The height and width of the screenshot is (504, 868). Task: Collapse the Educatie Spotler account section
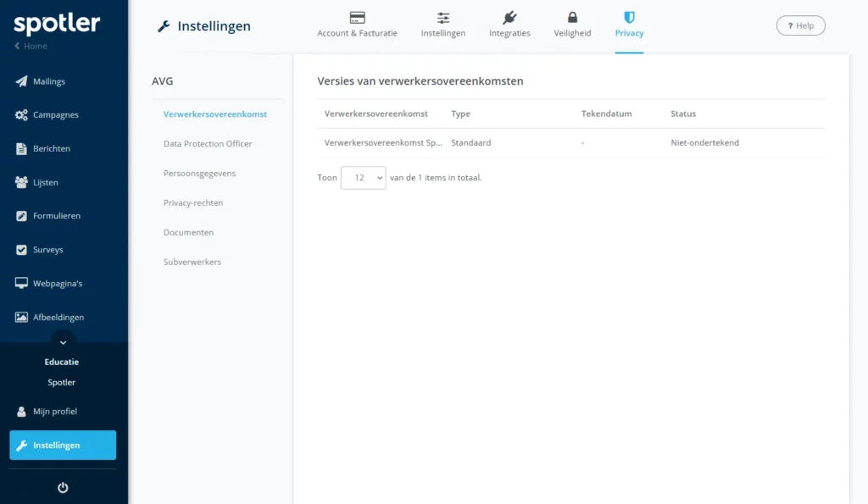[x=62, y=343]
